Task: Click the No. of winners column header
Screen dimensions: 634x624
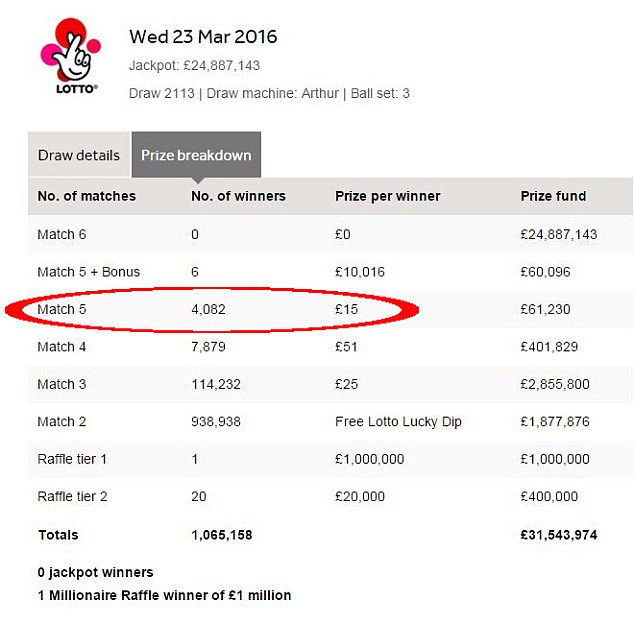Action: (x=239, y=196)
